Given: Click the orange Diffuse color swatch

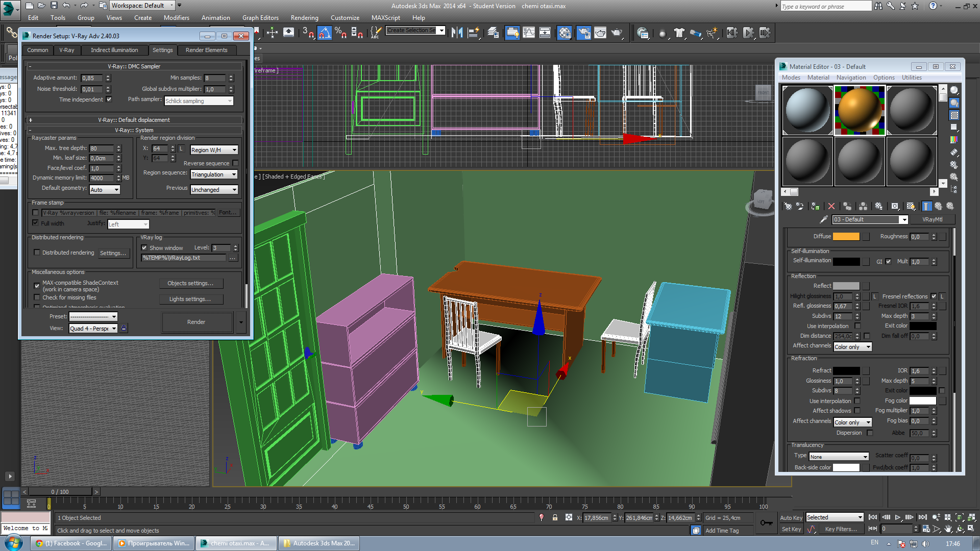Looking at the screenshot, I should tap(846, 236).
